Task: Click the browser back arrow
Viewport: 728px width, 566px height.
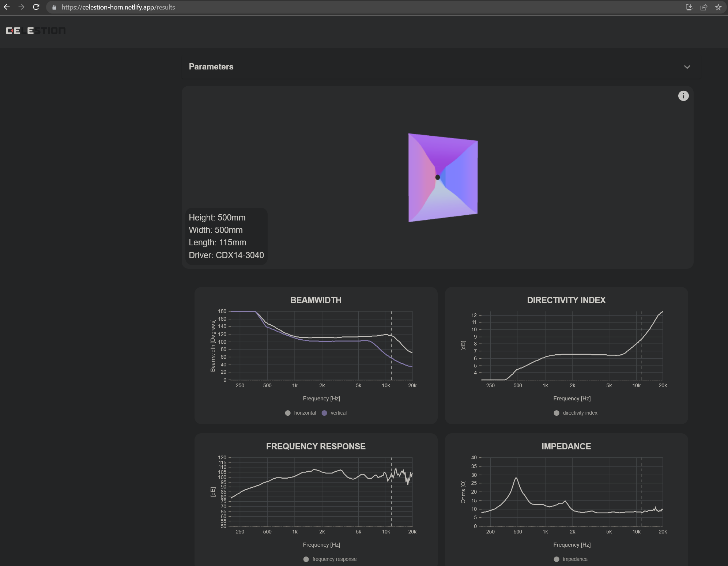Action: (x=7, y=7)
